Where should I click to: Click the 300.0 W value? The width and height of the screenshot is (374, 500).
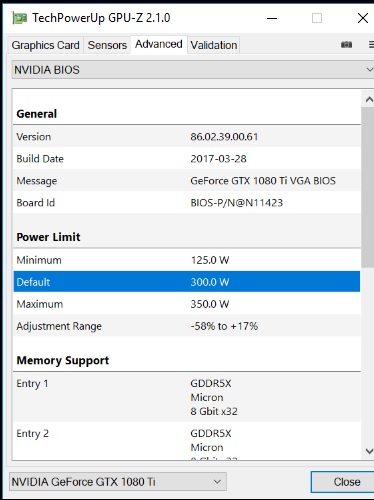pos(210,282)
